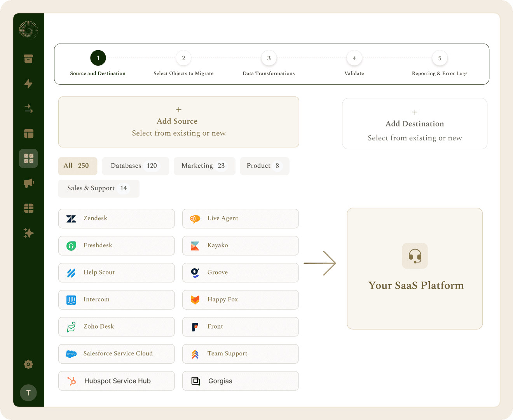Open the table grid sidebar icon

28,208
